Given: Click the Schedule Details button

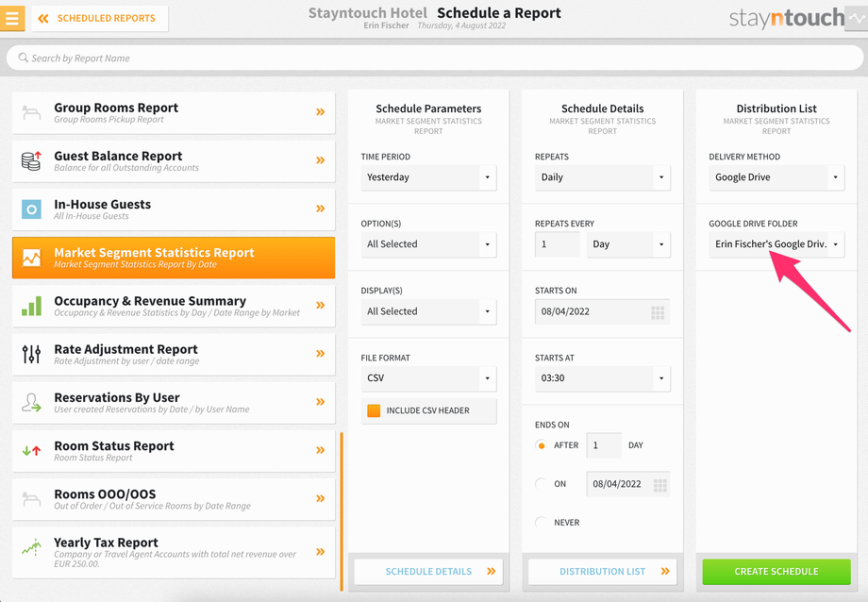Looking at the screenshot, I should click(x=428, y=572).
